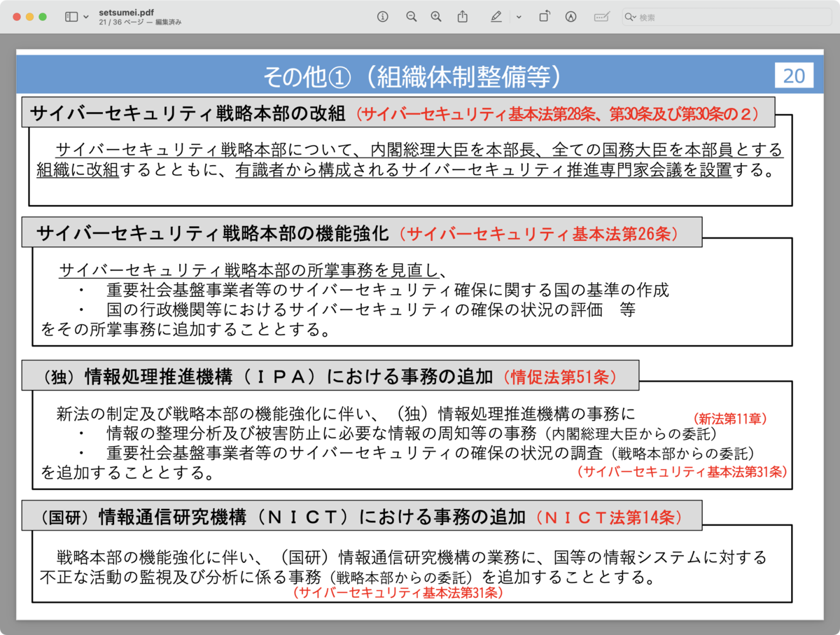Click the green fullscreen window button
840x635 pixels.
43,17
